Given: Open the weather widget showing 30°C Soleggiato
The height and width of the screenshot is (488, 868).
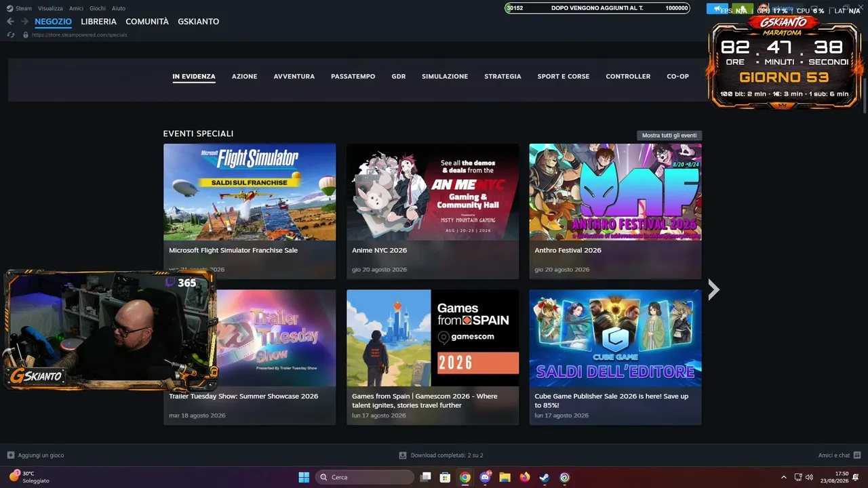Looking at the screenshot, I should [29, 477].
